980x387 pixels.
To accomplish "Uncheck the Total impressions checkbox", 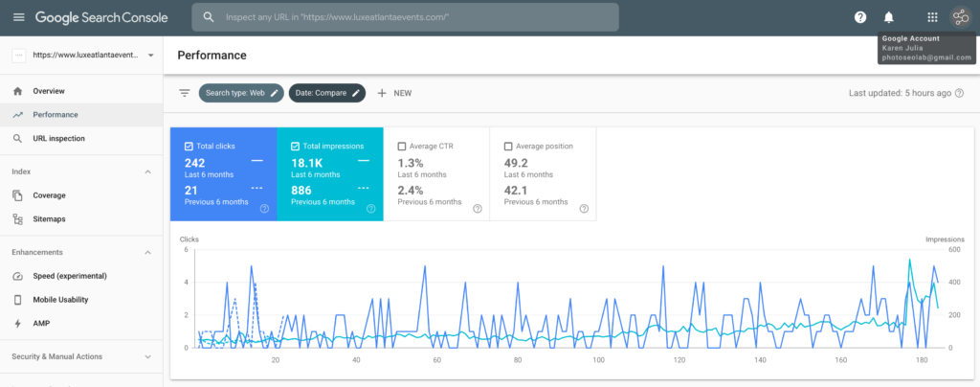I will point(295,147).
